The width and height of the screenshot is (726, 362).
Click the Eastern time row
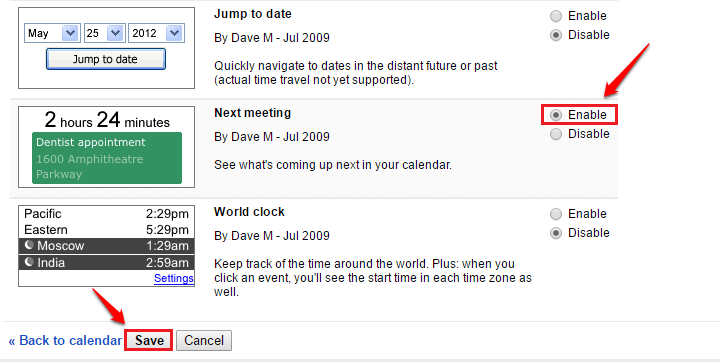click(106, 230)
